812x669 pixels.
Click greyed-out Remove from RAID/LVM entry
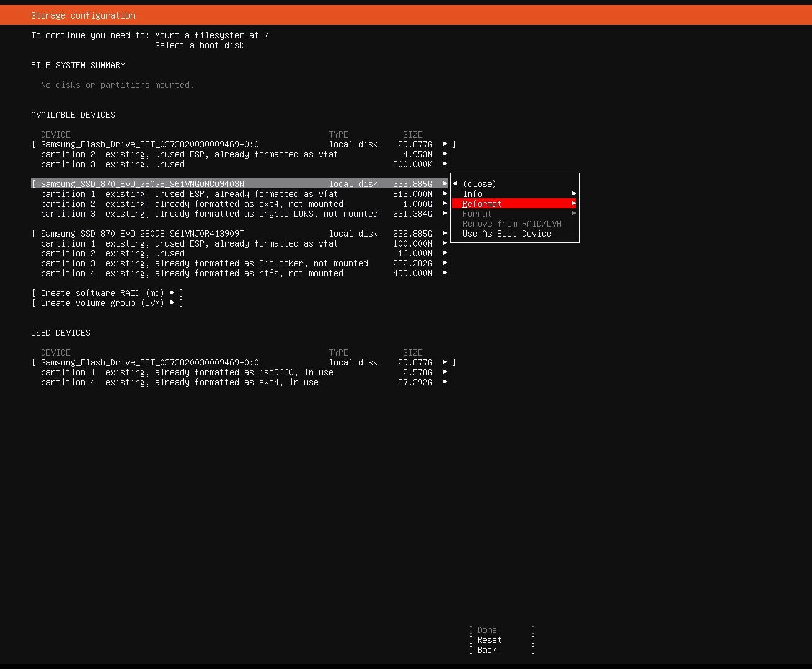pos(514,224)
